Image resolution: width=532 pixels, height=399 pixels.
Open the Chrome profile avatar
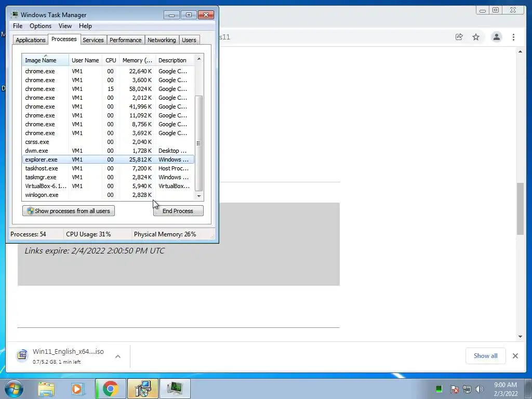pos(496,37)
